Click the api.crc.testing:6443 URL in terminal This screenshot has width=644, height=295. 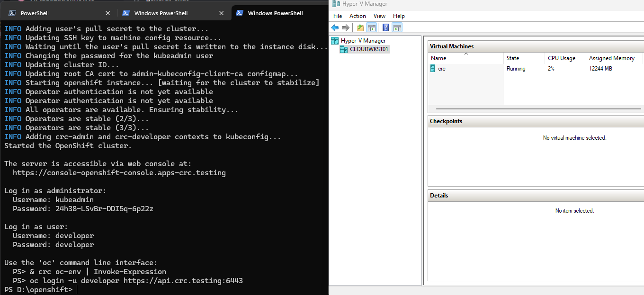tap(183, 281)
